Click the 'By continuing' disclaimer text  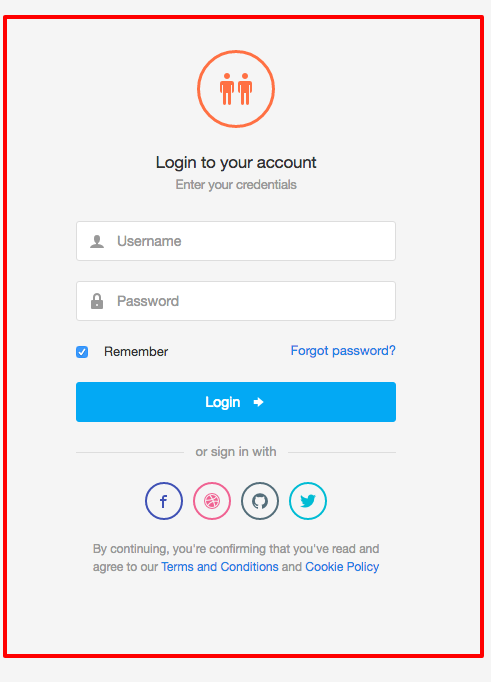pos(236,558)
